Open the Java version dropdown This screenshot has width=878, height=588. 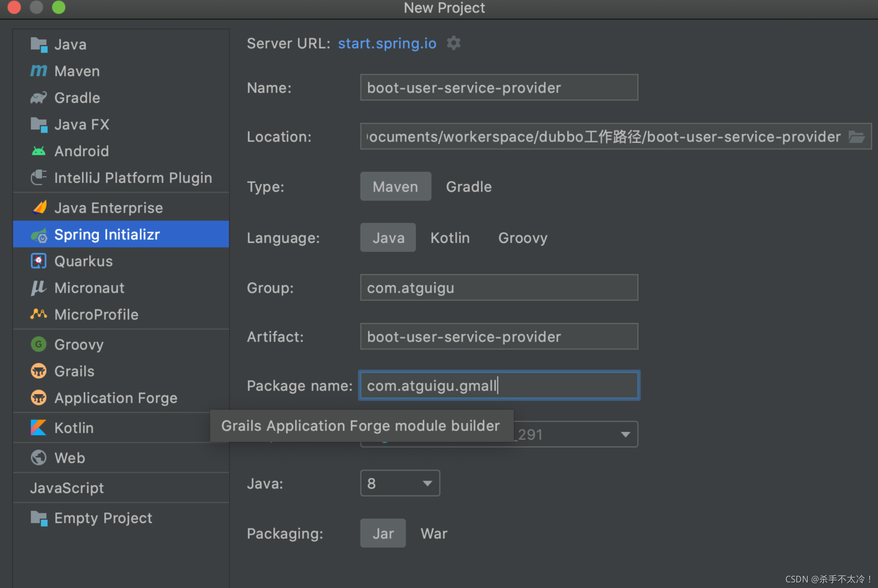pyautogui.click(x=400, y=483)
